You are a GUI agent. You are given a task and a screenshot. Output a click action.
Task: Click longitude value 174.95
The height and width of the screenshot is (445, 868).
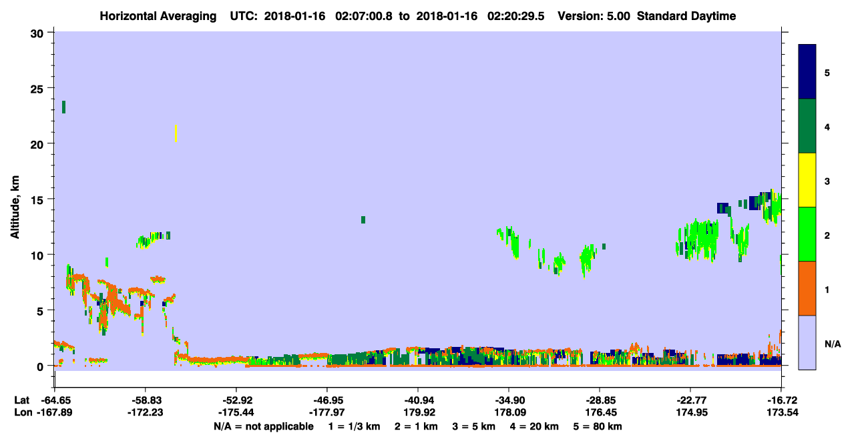pyautogui.click(x=690, y=412)
